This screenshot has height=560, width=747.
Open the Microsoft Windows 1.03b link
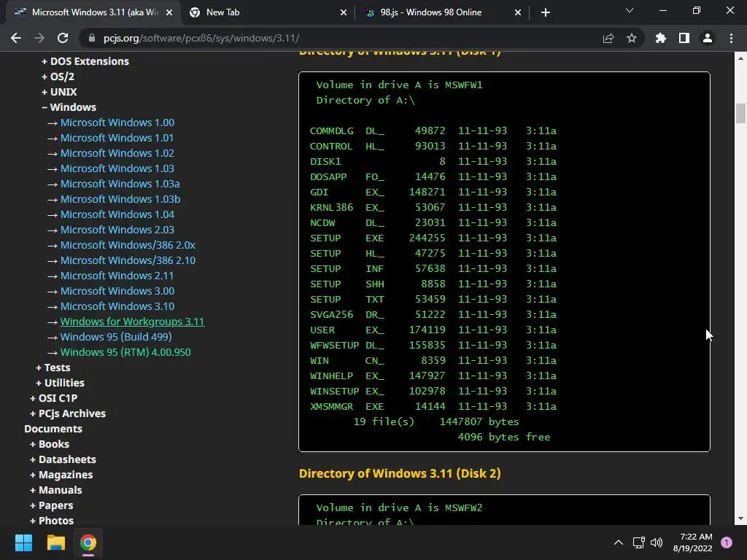[x=120, y=199]
